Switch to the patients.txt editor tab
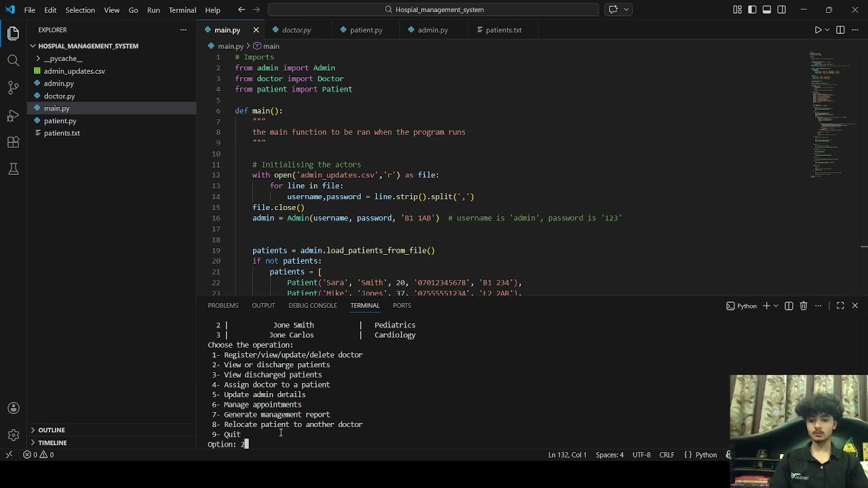 pos(503,30)
